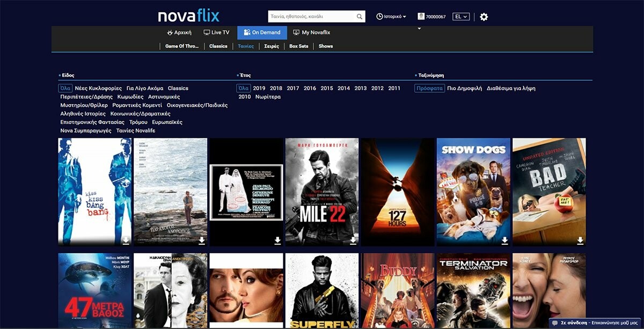This screenshot has height=329, width=644.
Task: Open the Επικοινώνησε μαζί μας chat widget
Action: (596, 323)
